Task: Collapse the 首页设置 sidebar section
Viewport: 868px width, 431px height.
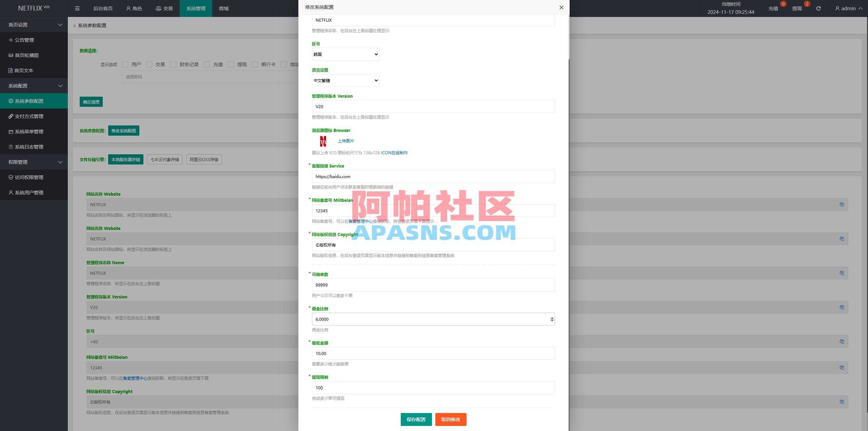Action: click(34, 24)
